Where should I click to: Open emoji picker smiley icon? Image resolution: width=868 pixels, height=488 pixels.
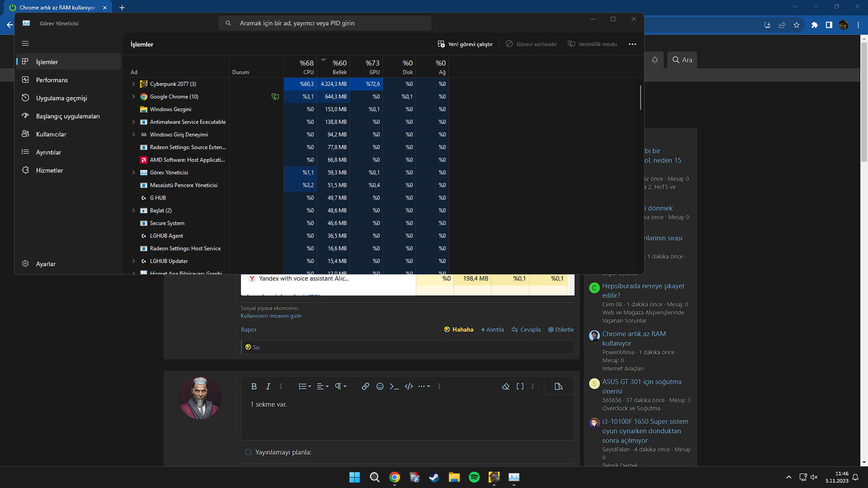click(380, 386)
